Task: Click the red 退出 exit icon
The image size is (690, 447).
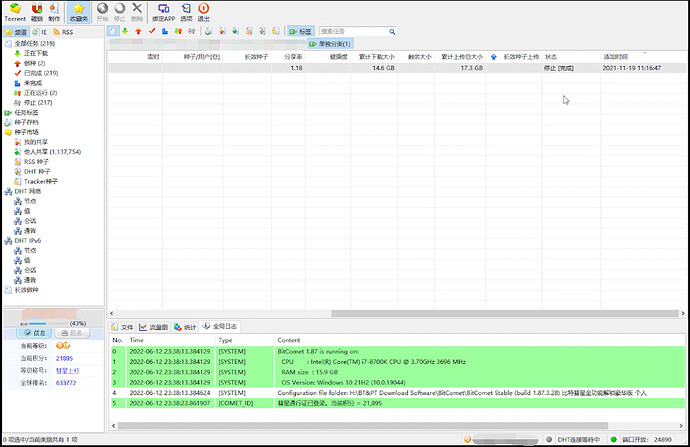Action: (204, 11)
